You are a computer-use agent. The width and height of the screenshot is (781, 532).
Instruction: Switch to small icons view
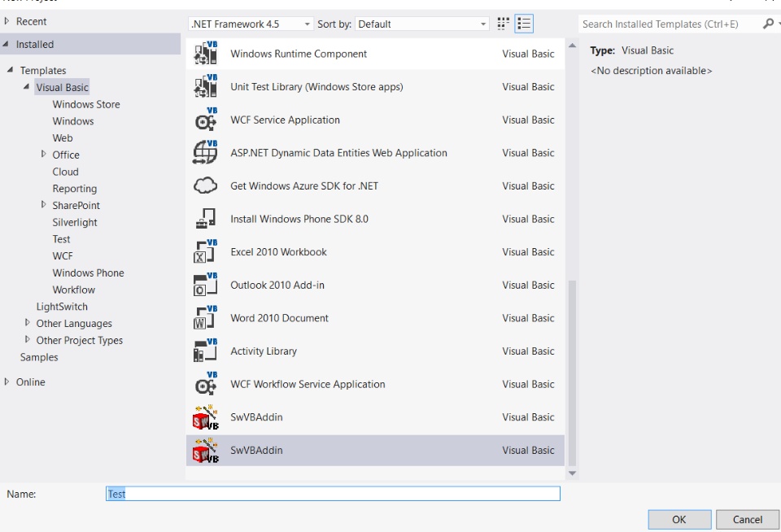(x=503, y=24)
